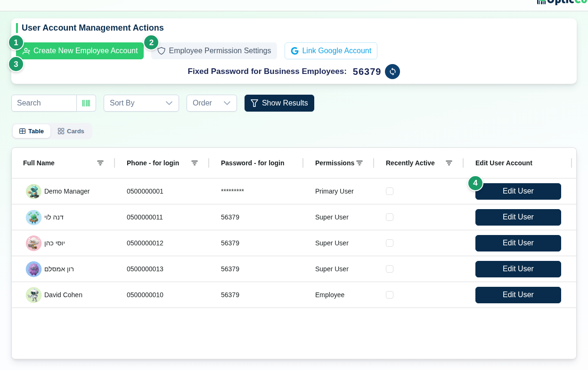
Task: Click Super User cell in דנה לוי row
Action: (332, 217)
